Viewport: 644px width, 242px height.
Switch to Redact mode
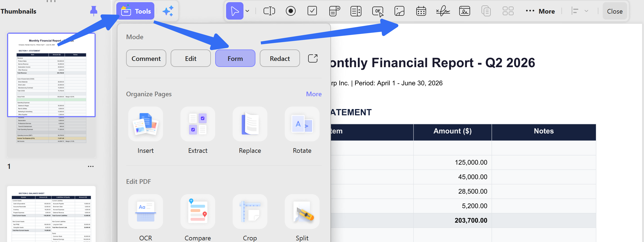(280, 58)
